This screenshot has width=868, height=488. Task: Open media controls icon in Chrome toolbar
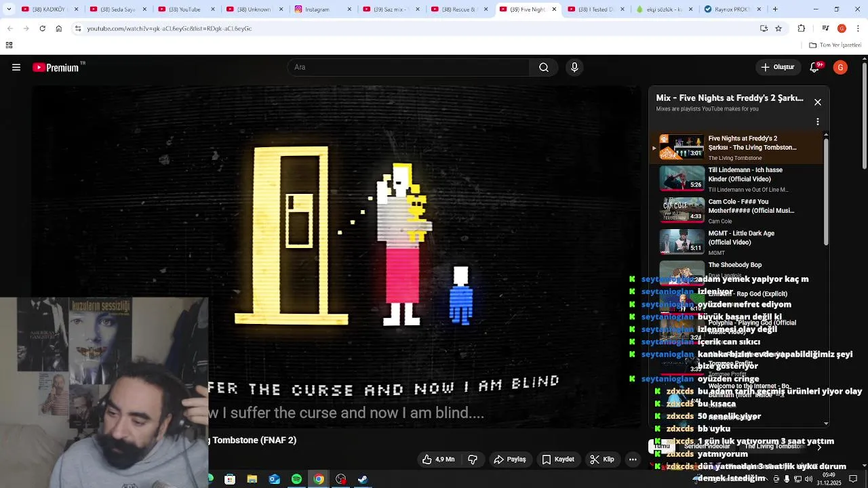[x=825, y=28]
